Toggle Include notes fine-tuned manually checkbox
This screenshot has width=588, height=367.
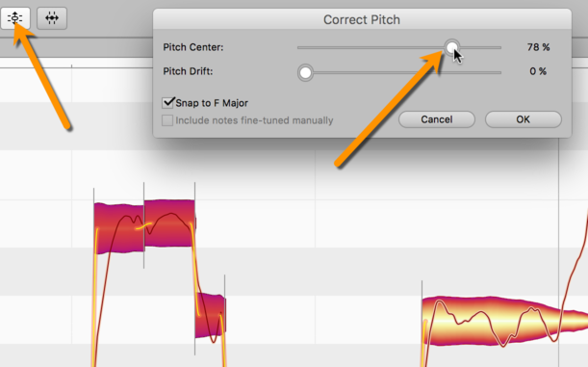167,120
